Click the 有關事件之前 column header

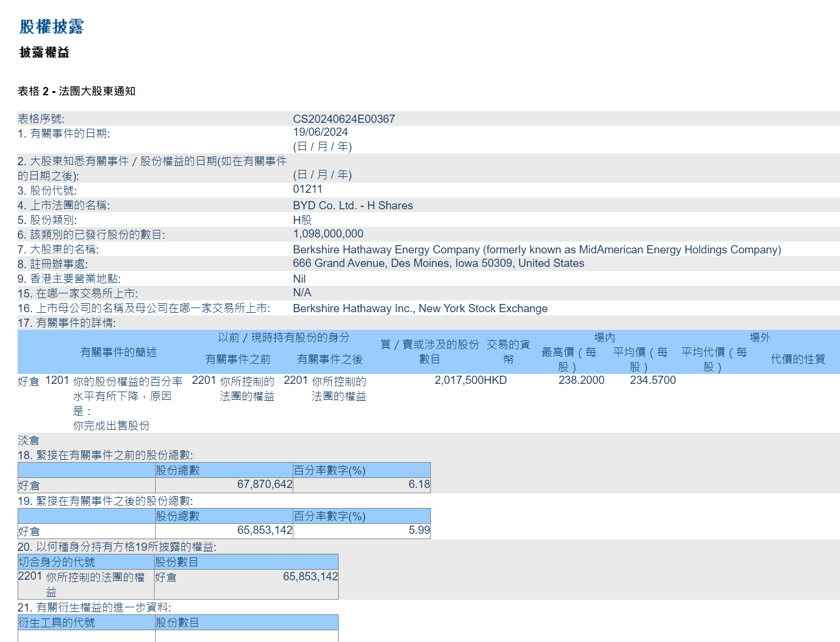click(x=237, y=359)
